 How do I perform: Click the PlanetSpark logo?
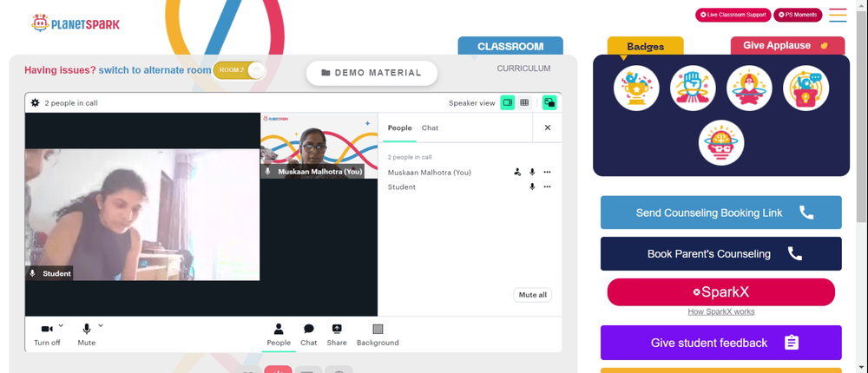76,23
